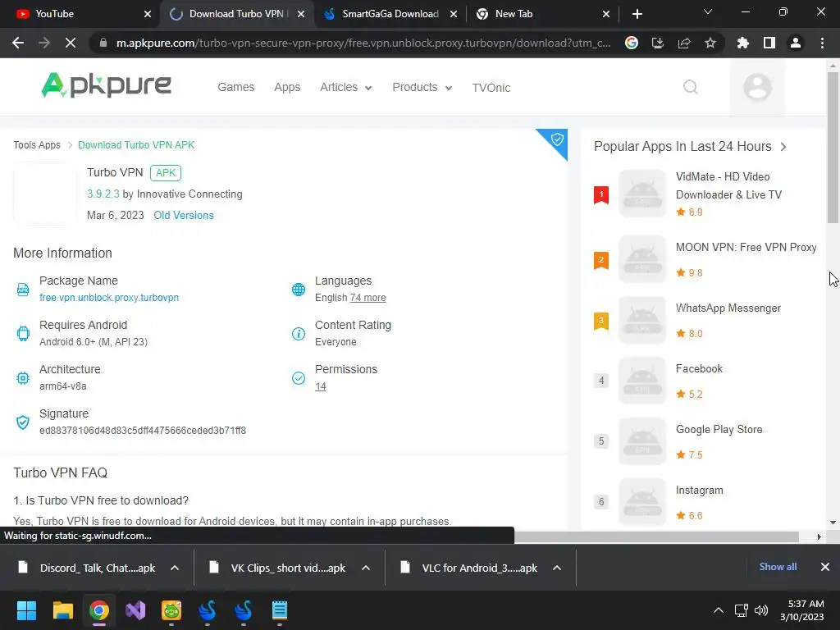Click the browser back arrow
Screen dimensions: 840x630
coord(18,43)
